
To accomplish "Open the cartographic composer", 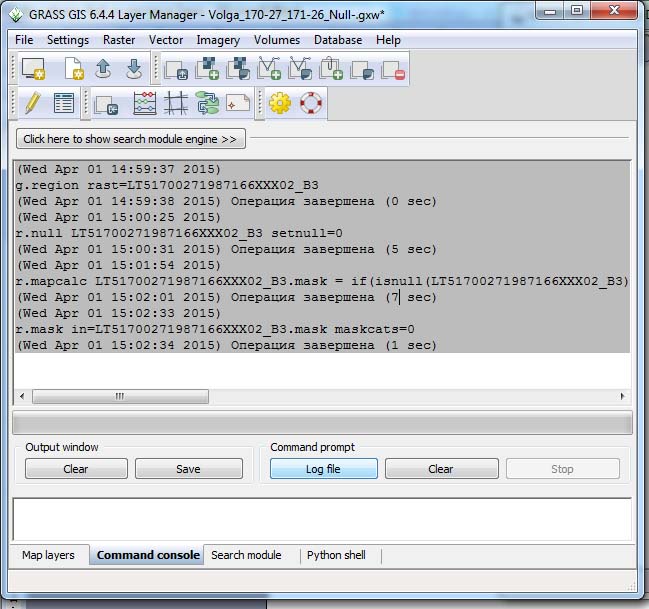I will [x=238, y=103].
